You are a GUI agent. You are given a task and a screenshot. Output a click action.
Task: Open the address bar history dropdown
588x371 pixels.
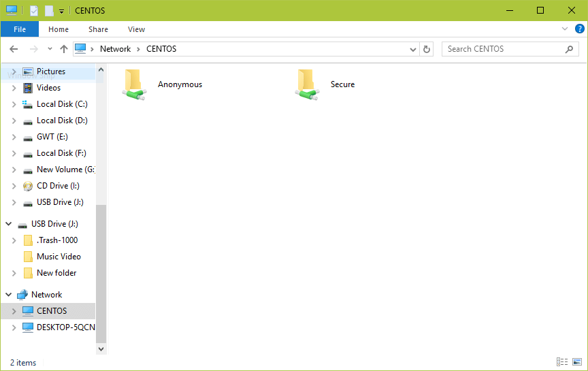(413, 49)
